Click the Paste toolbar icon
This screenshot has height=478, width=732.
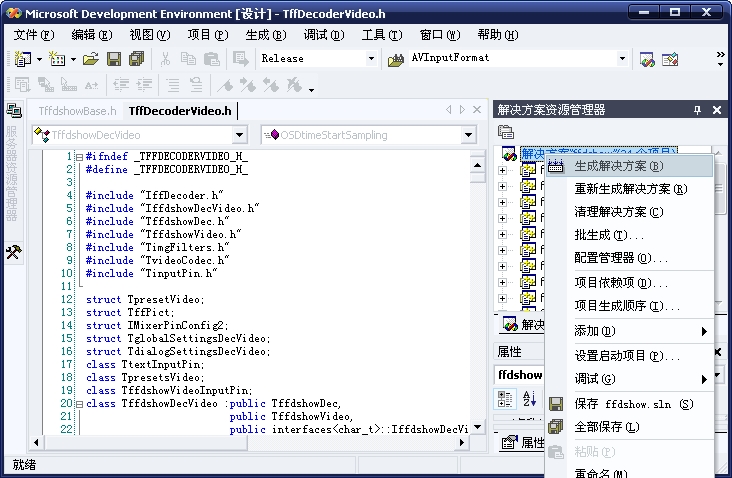point(211,59)
